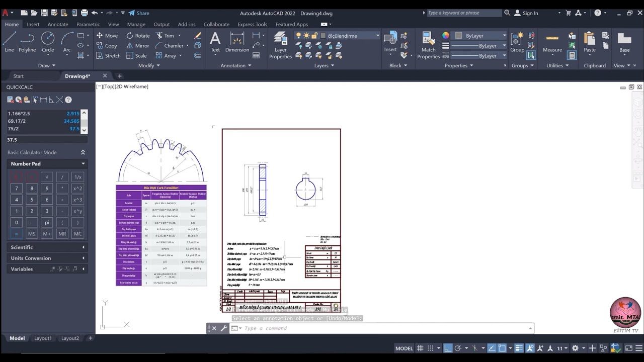Expand the Draw panel
Viewport: 644px width, 362px height.
[x=47, y=65]
